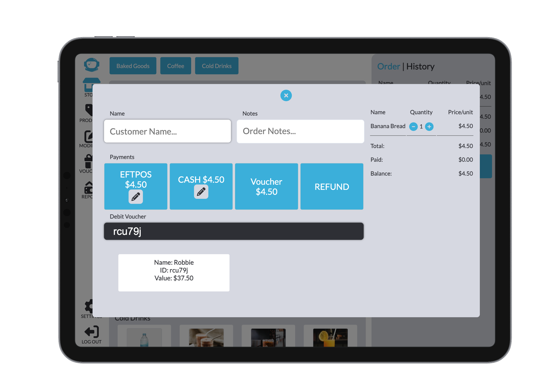
Task: Select the Baked Goods category tab
Action: coord(133,66)
